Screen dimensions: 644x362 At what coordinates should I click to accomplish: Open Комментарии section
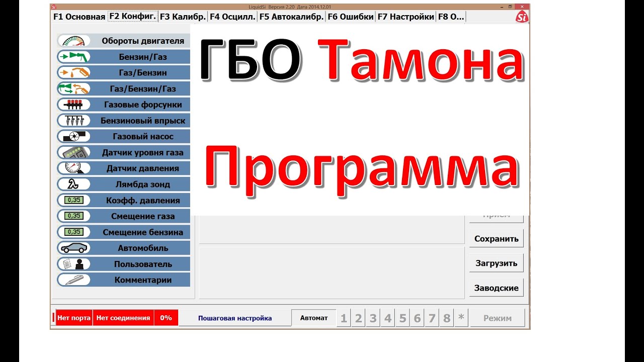pos(123,280)
